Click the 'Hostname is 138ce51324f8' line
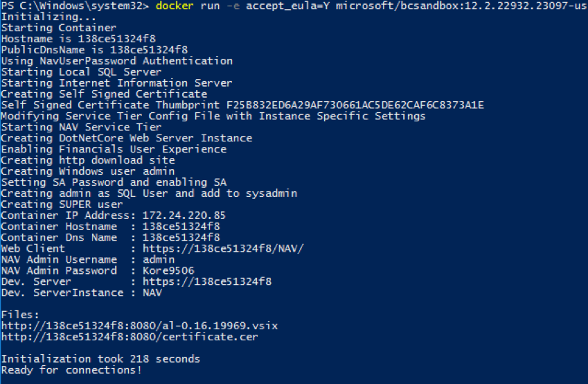The image size is (588, 384). [78, 39]
